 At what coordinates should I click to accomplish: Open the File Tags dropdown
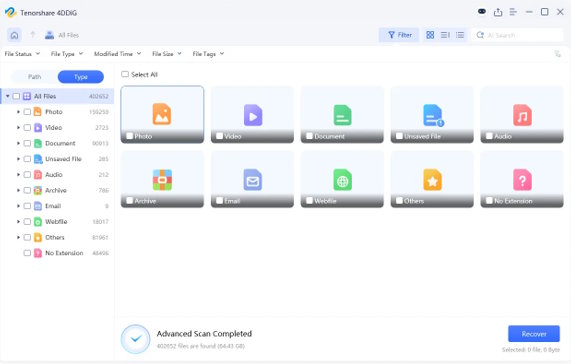(208, 54)
